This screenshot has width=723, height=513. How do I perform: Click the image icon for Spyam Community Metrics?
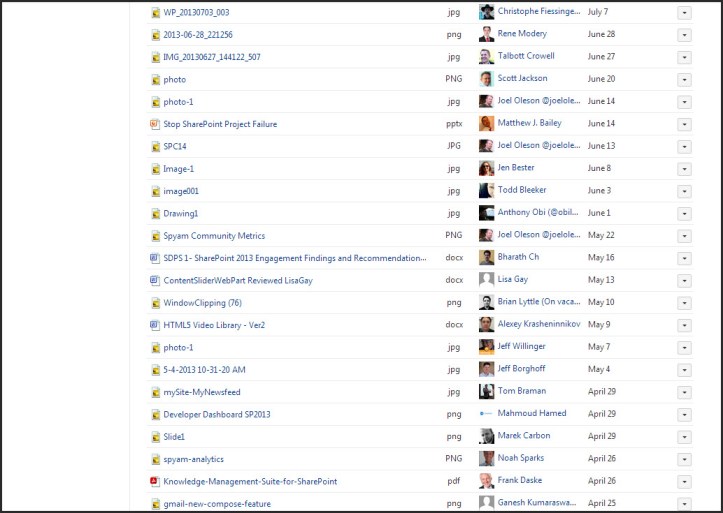(x=156, y=236)
